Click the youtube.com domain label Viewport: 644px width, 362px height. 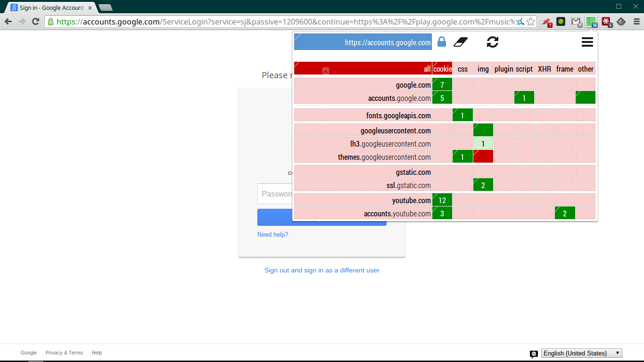pos(363,200)
